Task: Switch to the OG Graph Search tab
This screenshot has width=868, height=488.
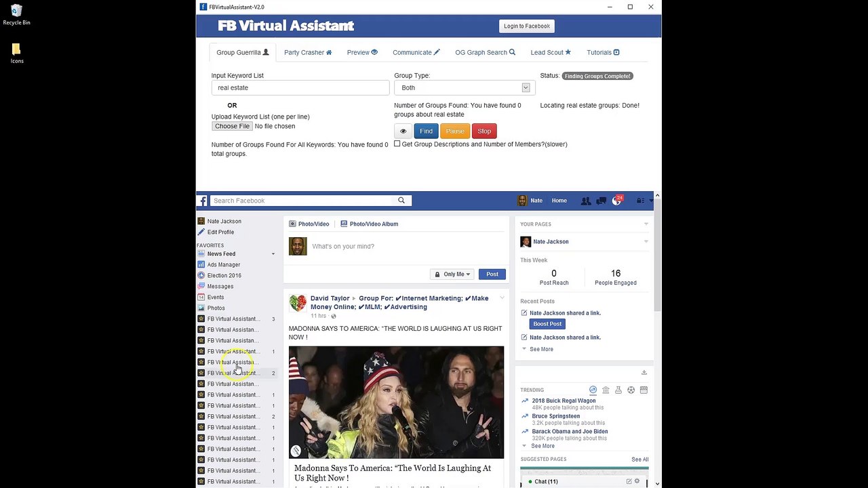Action: click(x=485, y=52)
